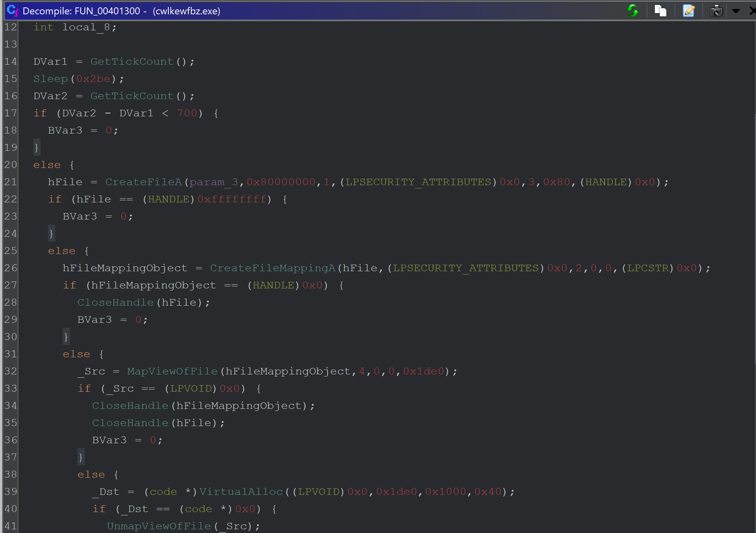Click the CreateFileA function call
This screenshot has height=533, width=756.
(143, 182)
